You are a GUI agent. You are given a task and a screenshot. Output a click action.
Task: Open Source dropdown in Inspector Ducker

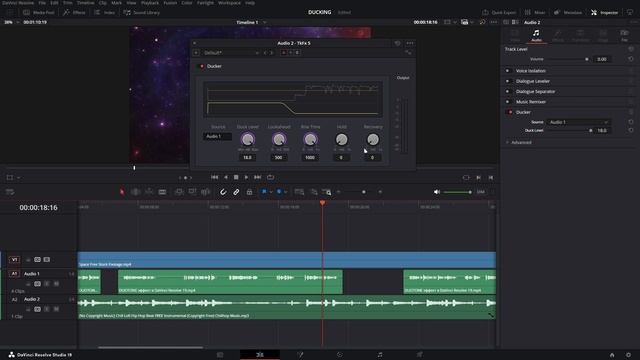click(578, 122)
